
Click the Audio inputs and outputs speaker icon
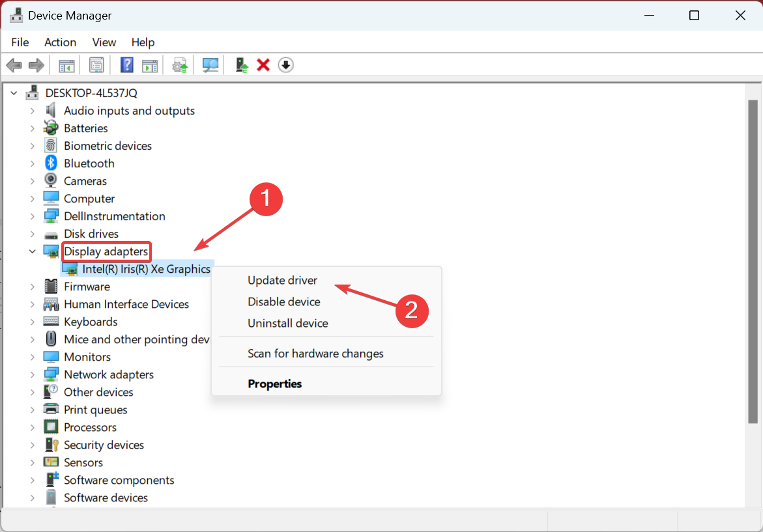pyautogui.click(x=51, y=111)
